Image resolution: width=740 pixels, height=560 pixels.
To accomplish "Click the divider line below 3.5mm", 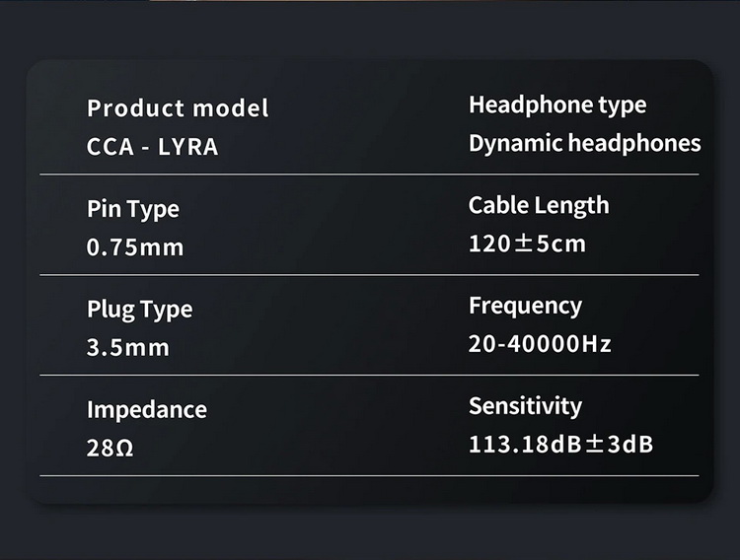I will tap(369, 376).
